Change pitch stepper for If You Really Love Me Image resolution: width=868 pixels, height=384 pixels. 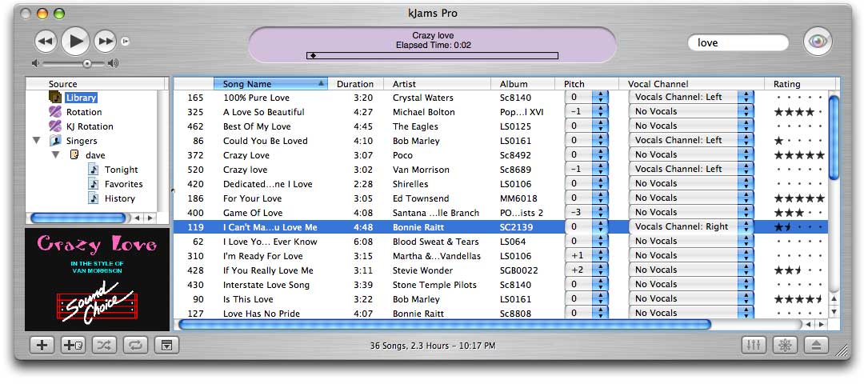tap(600, 270)
